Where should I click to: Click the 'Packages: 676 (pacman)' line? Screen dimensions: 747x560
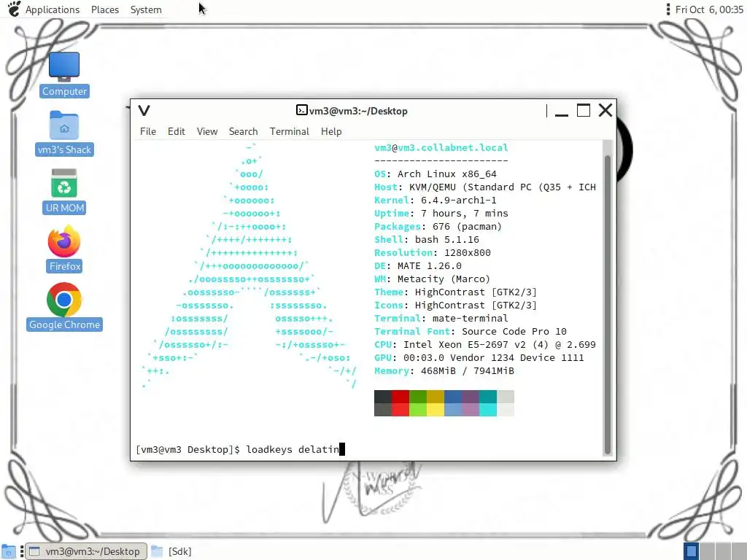(438, 227)
